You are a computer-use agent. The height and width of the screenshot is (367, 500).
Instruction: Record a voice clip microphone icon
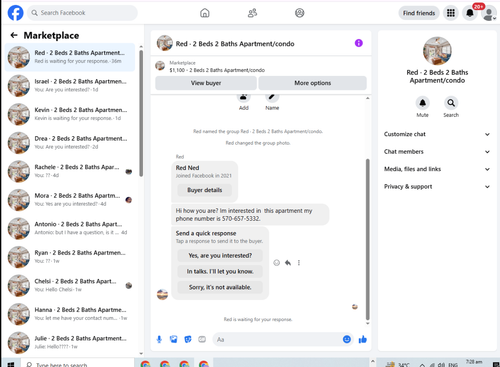click(x=159, y=339)
